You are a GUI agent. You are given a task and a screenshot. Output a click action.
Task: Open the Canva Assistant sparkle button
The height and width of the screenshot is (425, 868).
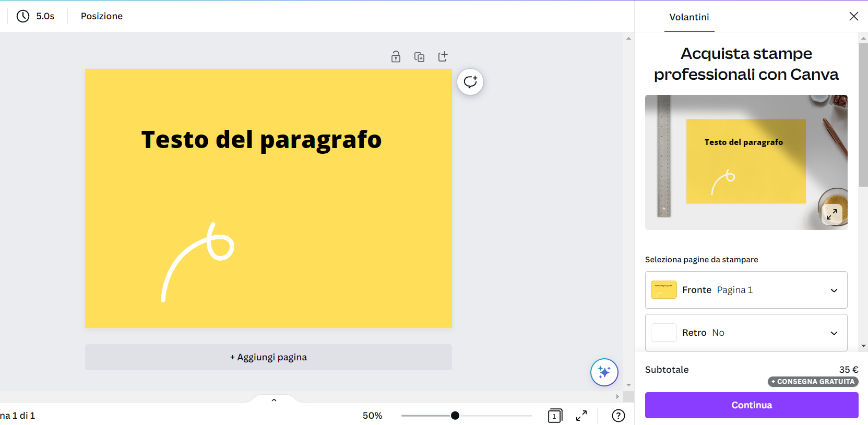coord(604,372)
